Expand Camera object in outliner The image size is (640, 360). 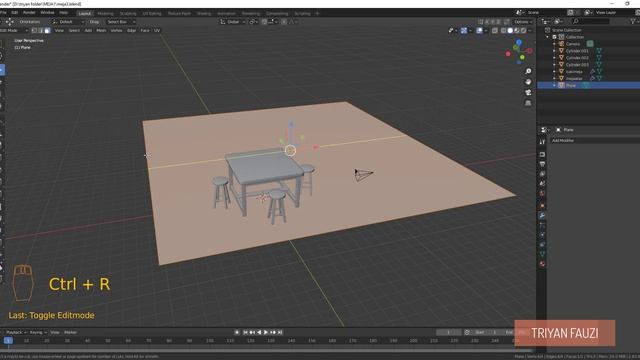click(554, 44)
